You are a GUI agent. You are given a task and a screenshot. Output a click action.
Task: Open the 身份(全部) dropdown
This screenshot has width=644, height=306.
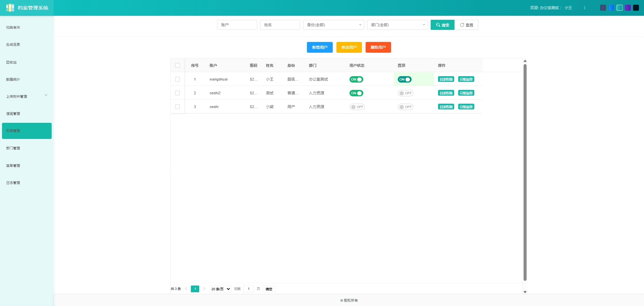click(333, 25)
